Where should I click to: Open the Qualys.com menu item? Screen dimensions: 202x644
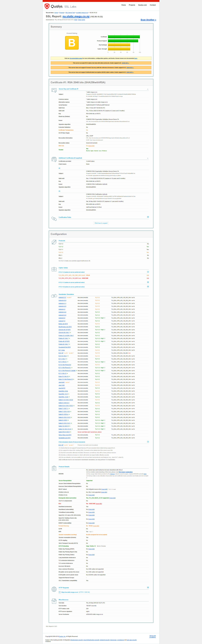(143, 5)
